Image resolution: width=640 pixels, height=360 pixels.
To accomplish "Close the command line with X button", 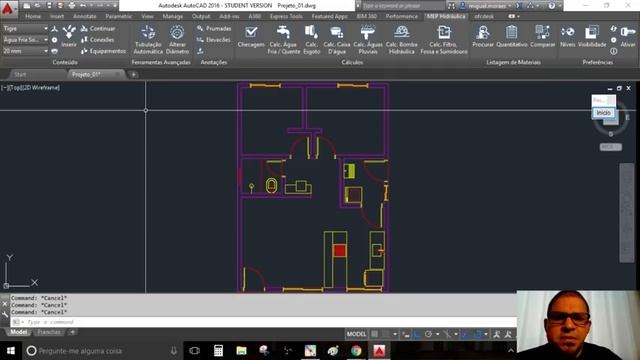I will [x=5, y=304].
